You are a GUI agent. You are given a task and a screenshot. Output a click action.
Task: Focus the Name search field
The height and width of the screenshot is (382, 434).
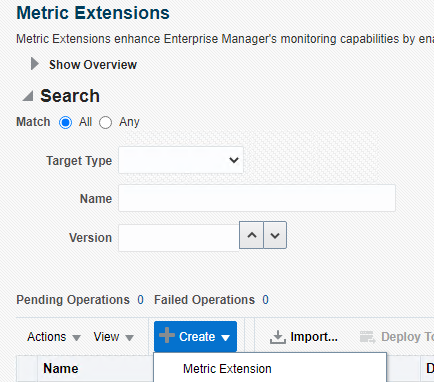(257, 198)
